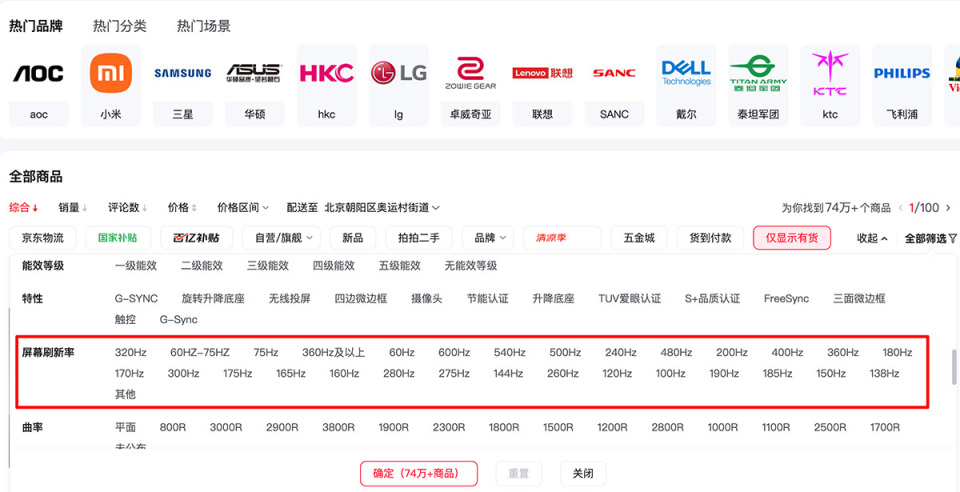
Task: Select the 旋转升降底座 feature
Action: tap(213, 299)
